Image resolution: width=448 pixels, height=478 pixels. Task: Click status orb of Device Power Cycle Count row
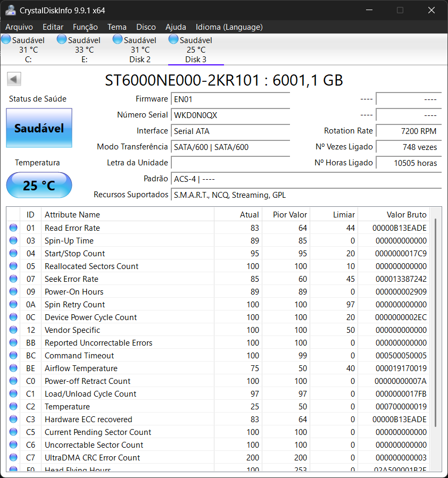(x=13, y=317)
